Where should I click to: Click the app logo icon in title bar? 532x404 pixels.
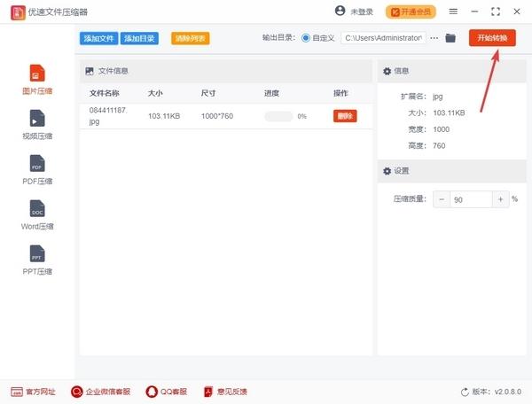tap(18, 12)
